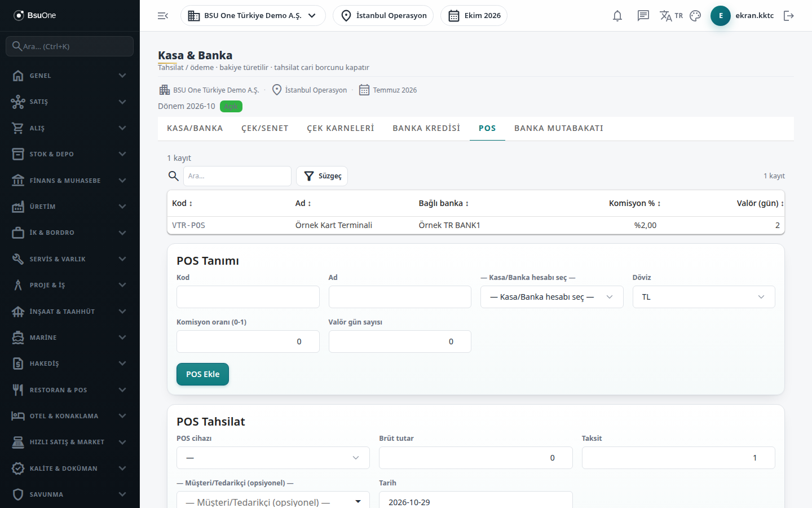Open the theme palette icon
This screenshot has height=508, width=812.
click(695, 16)
